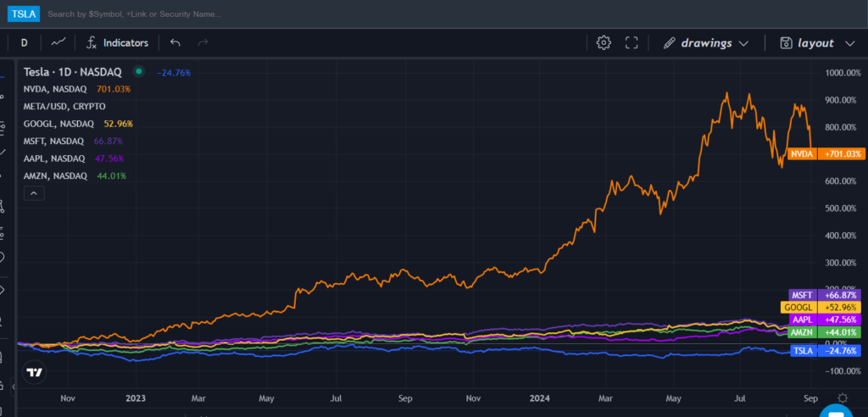Click the TradingView logo on chart

(34, 372)
